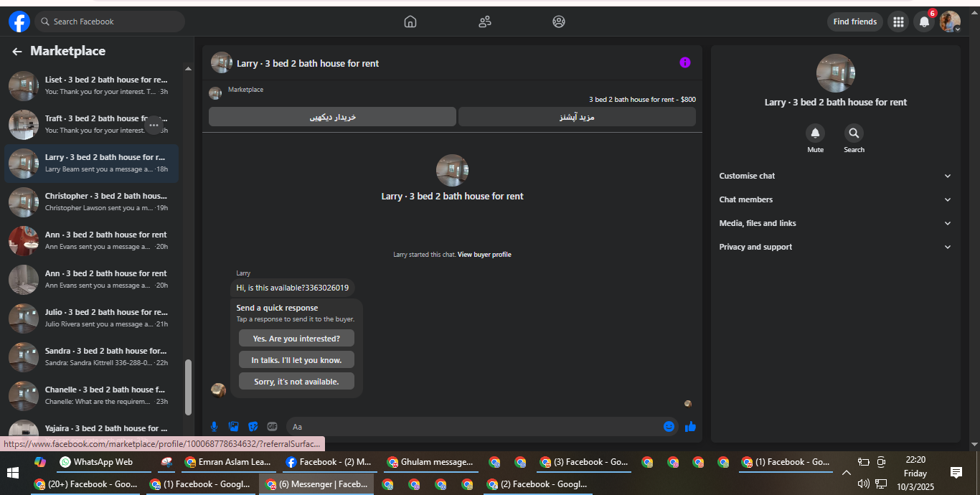
Task: Open Julio conversation in list
Action: tap(92, 319)
